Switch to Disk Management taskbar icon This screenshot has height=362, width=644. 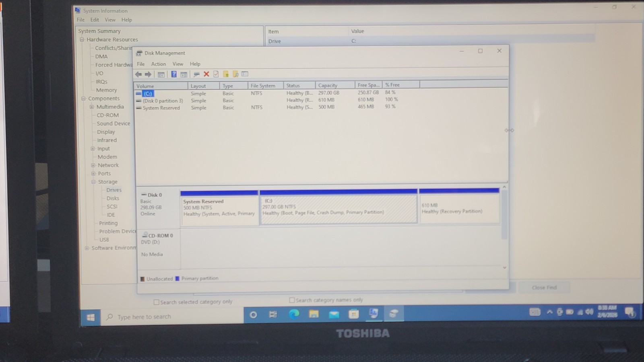[393, 314]
